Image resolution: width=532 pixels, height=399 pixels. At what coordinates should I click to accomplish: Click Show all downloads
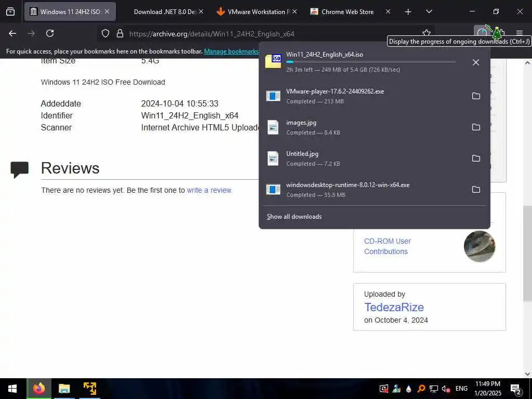[294, 217]
